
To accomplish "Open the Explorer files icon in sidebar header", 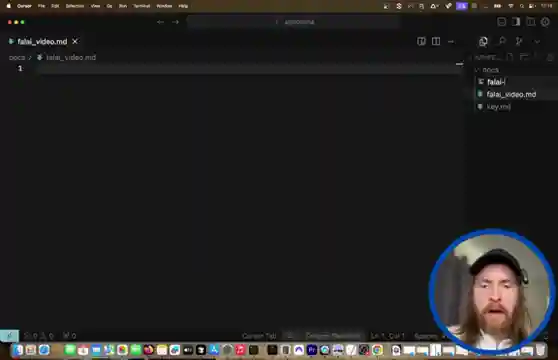I will point(483,42).
